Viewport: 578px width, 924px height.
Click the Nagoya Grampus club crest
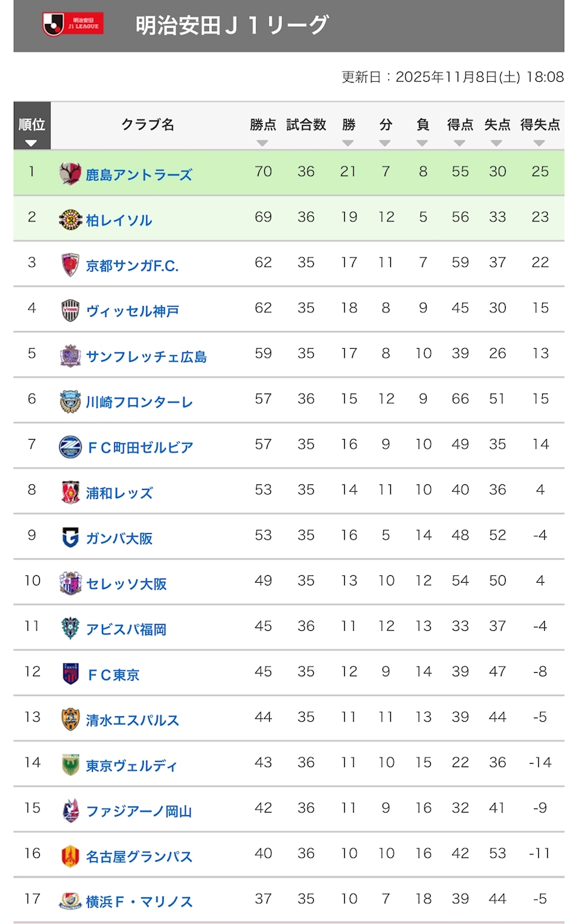point(70,856)
